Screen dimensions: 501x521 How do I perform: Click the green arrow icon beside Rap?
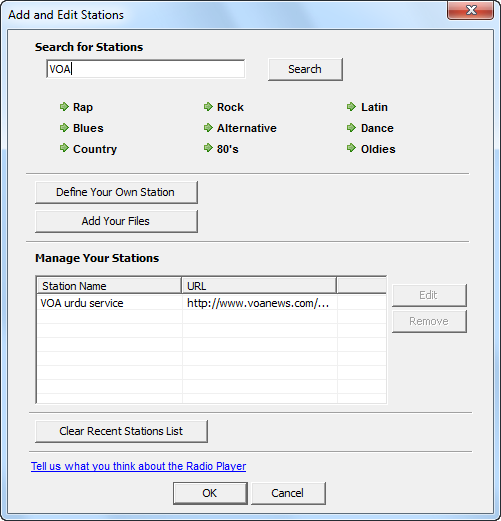pos(64,107)
